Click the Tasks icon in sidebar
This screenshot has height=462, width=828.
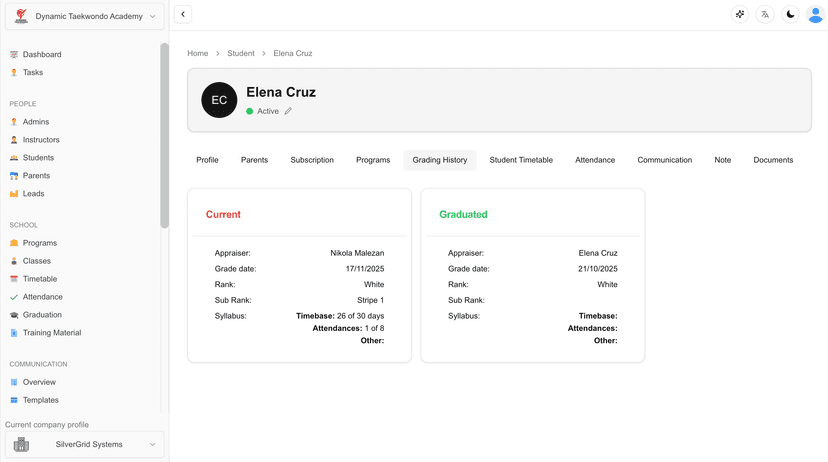pyautogui.click(x=14, y=73)
